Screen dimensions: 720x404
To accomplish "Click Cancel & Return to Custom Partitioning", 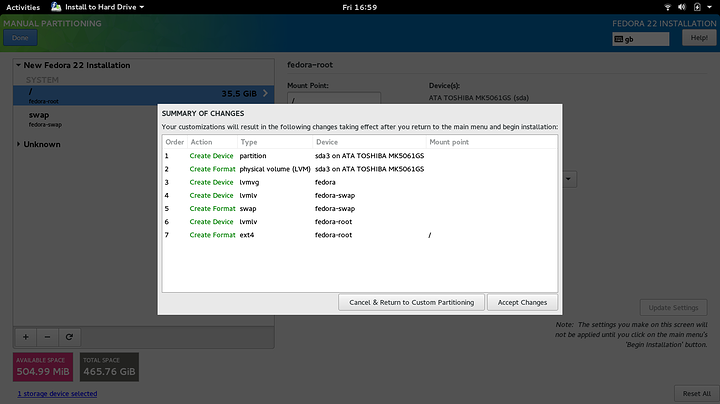I will [x=413, y=302].
